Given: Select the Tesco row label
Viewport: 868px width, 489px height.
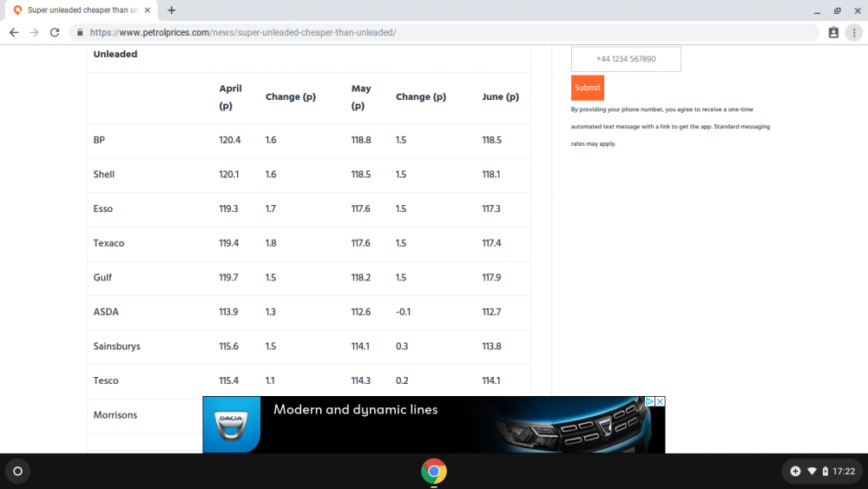Looking at the screenshot, I should click(x=106, y=380).
